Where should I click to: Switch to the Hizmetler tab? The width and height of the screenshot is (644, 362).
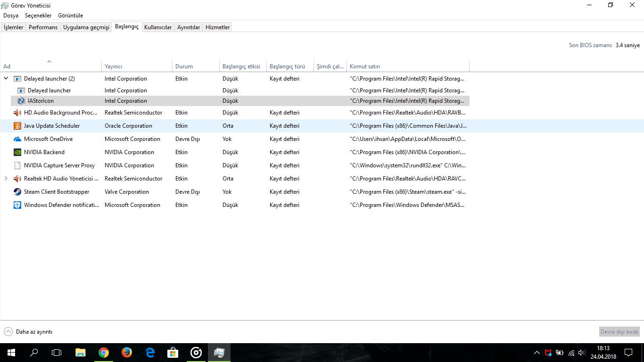(218, 27)
